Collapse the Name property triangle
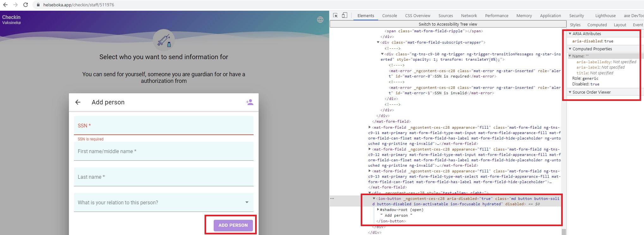Viewport: 644px width, 235px height. pyautogui.click(x=570, y=56)
